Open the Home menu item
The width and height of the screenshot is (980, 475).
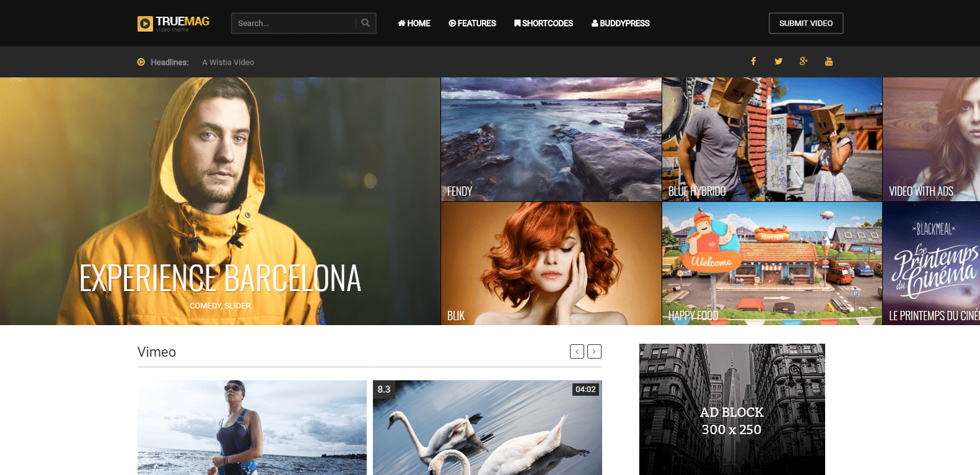click(414, 23)
